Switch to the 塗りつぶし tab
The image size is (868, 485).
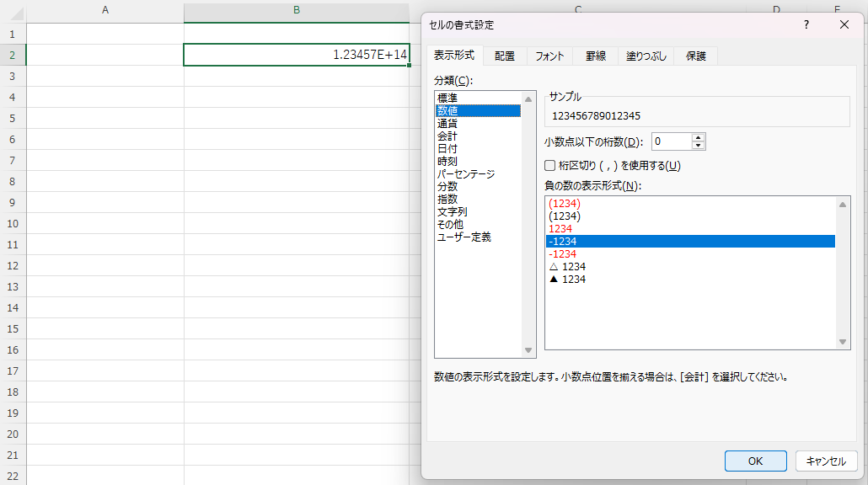point(646,56)
